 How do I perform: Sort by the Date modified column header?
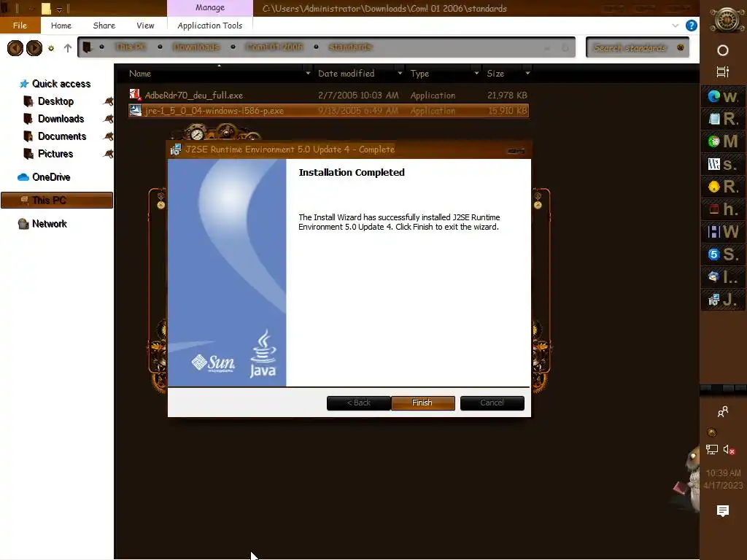tap(347, 74)
